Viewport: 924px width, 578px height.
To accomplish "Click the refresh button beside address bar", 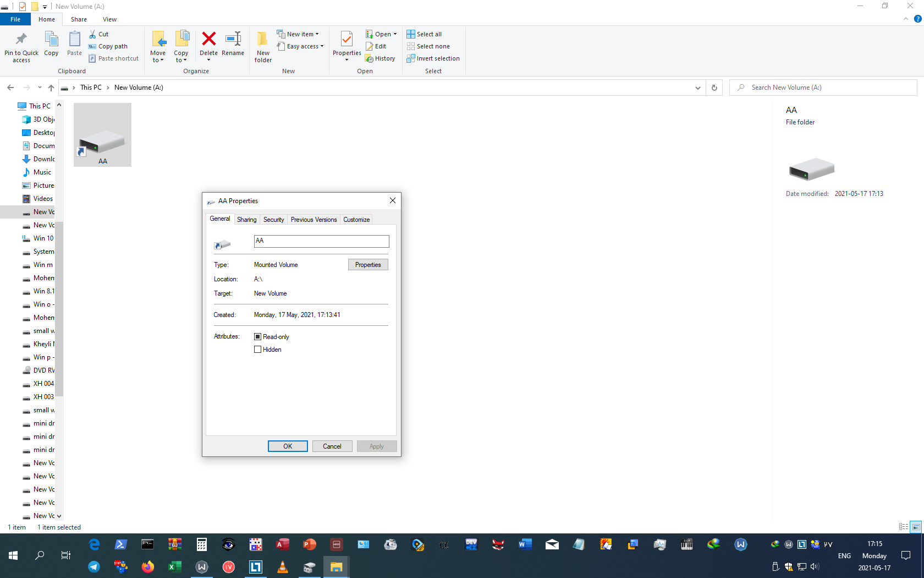I will [x=714, y=88].
